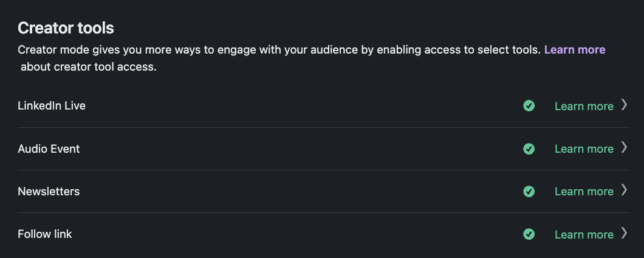Open Learn more for Audio Event

click(x=584, y=149)
